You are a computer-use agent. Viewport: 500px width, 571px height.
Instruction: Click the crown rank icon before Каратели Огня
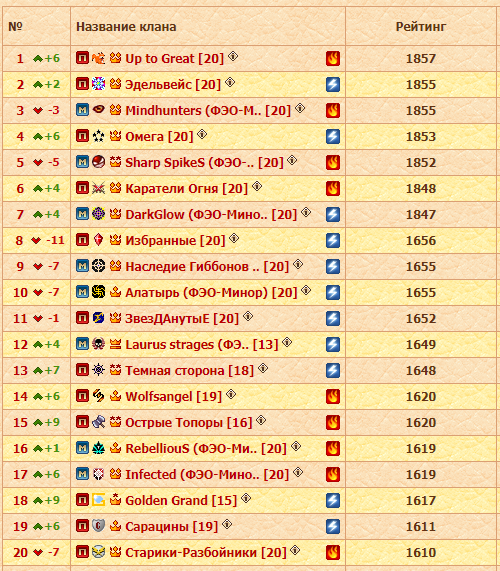click(x=115, y=188)
